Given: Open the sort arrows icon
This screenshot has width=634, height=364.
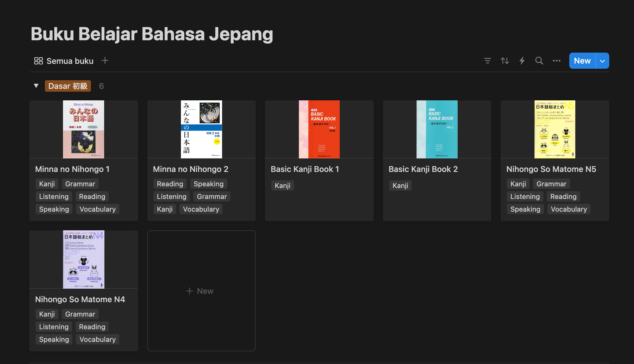Looking at the screenshot, I should [505, 61].
